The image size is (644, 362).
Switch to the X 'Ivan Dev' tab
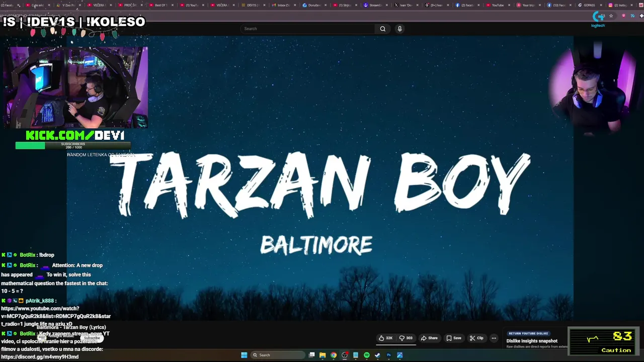[406, 5]
